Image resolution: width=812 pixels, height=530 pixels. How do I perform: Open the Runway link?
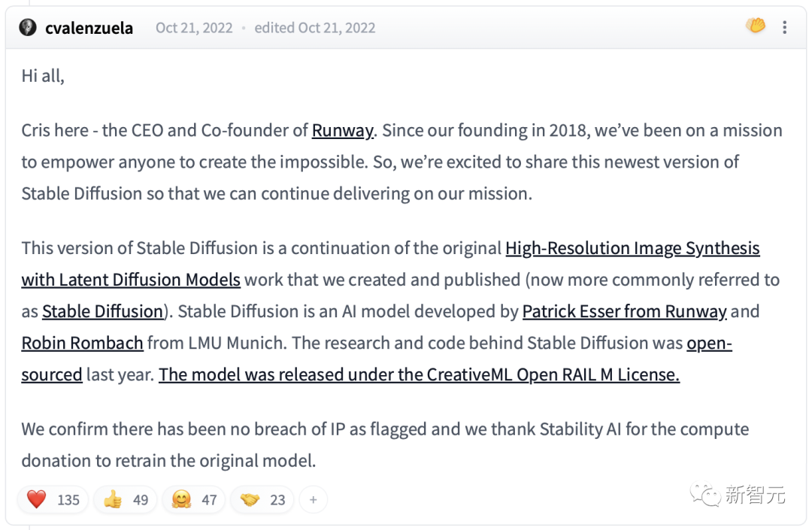(x=342, y=130)
